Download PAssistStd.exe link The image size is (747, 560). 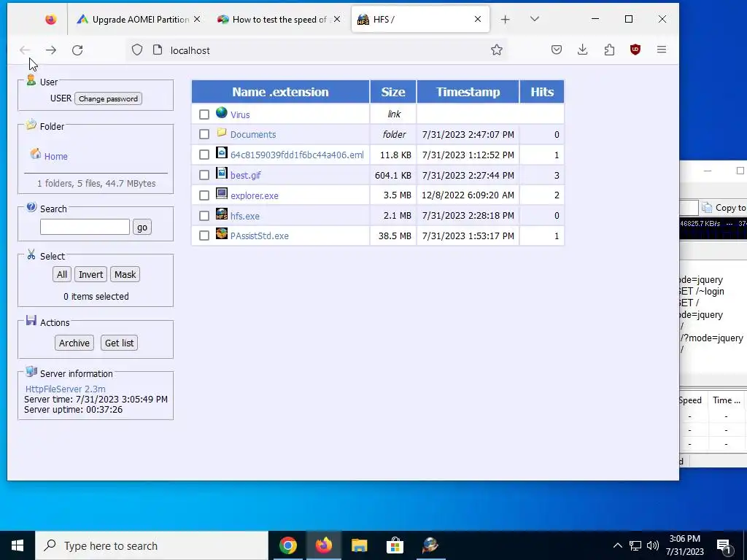tap(260, 236)
